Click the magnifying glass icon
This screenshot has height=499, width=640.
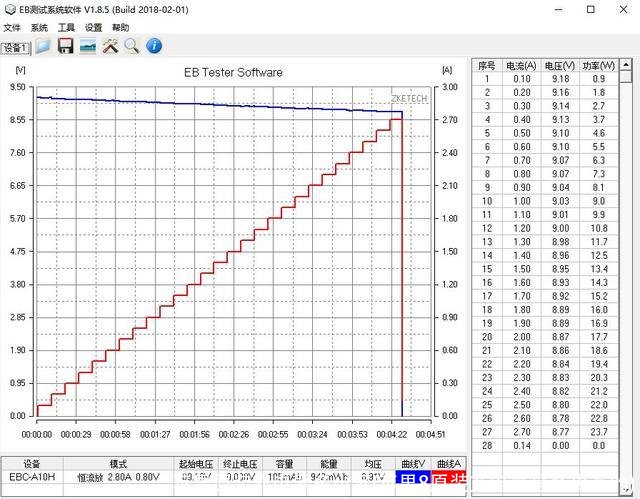coord(132,46)
